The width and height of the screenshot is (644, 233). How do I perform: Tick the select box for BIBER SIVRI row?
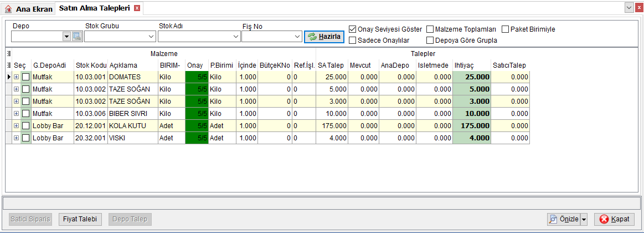tap(26, 114)
